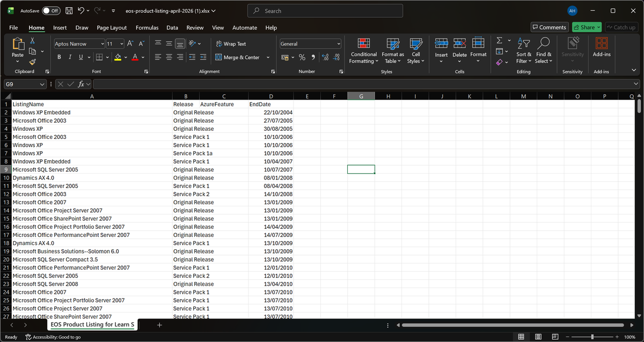
Task: Toggle Center horizontal alignment
Action: point(169,57)
